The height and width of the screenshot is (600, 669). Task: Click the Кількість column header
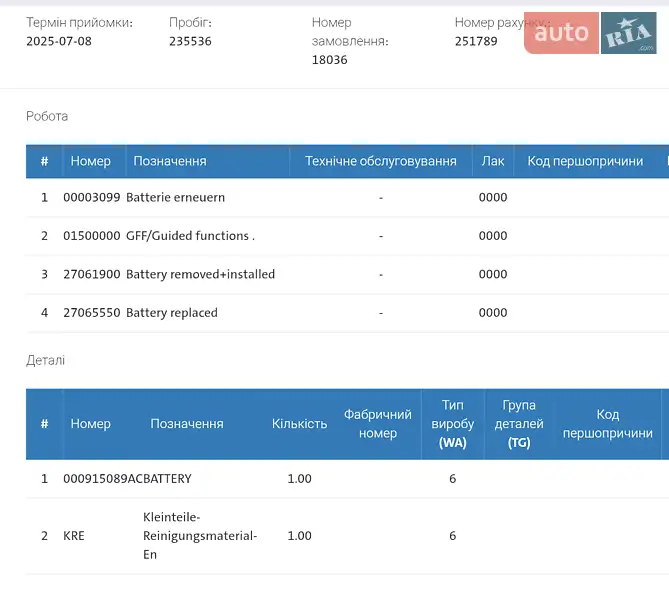coord(299,424)
